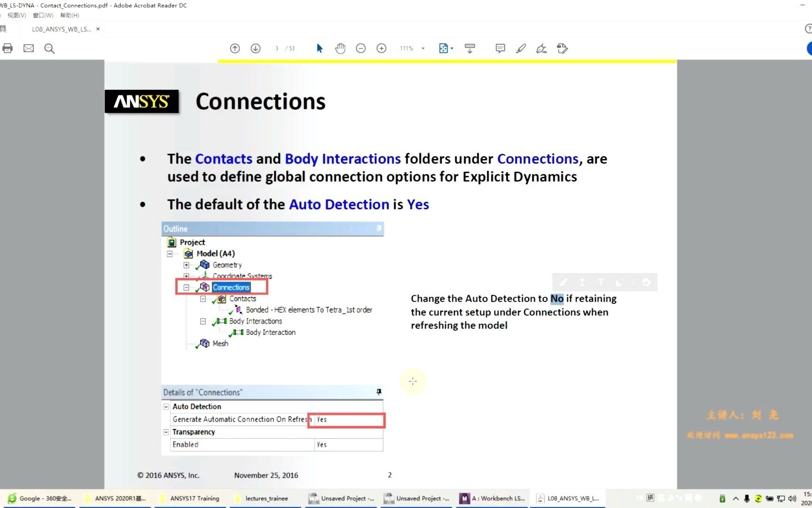812x508 pixels.
Task: Click strikethrough text icon in floating toolbar
Action: tap(601, 282)
